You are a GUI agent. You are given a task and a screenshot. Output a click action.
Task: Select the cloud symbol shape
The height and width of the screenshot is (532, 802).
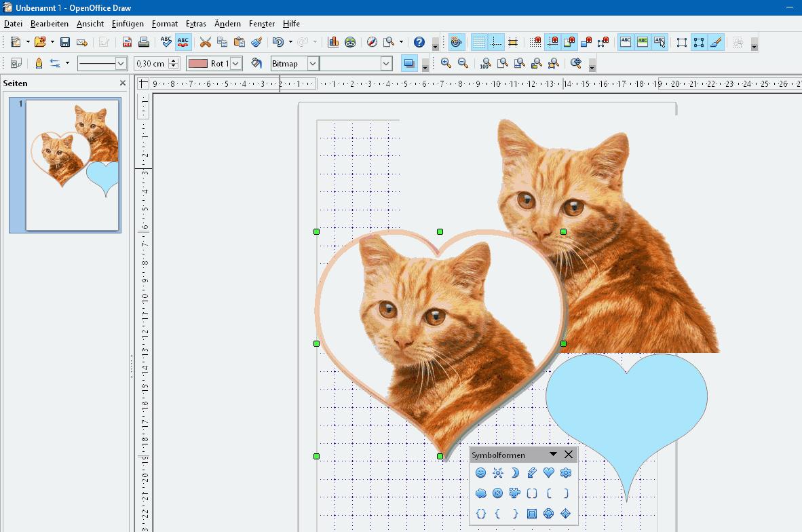(481, 493)
